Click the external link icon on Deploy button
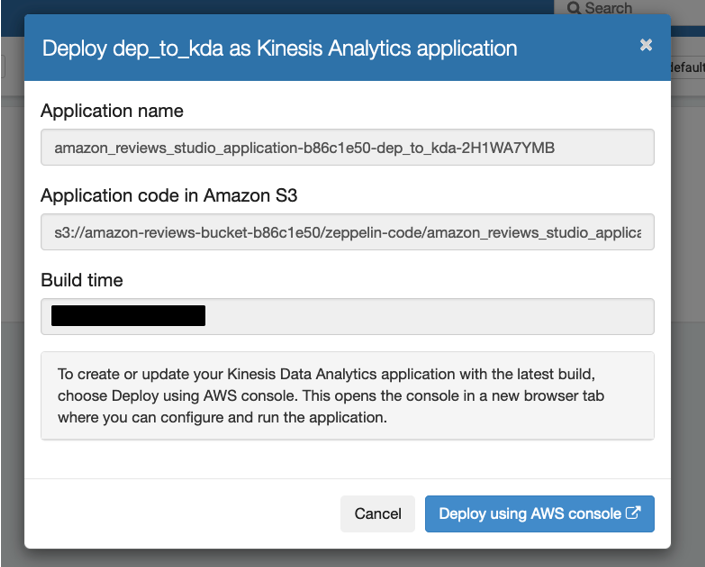This screenshot has width=705, height=567. click(x=633, y=514)
